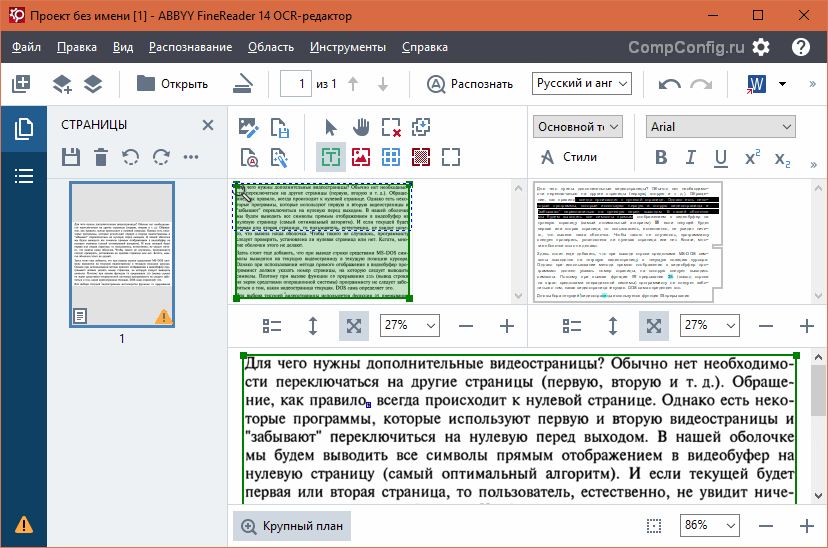Click the page number input field
Viewport: 828px width, 548px height.
click(x=295, y=84)
